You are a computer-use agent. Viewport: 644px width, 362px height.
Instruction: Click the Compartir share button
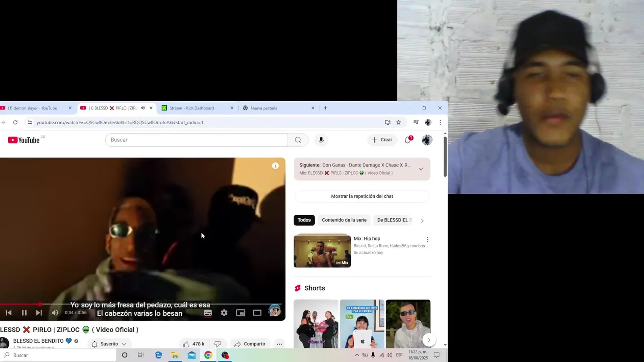point(250,344)
